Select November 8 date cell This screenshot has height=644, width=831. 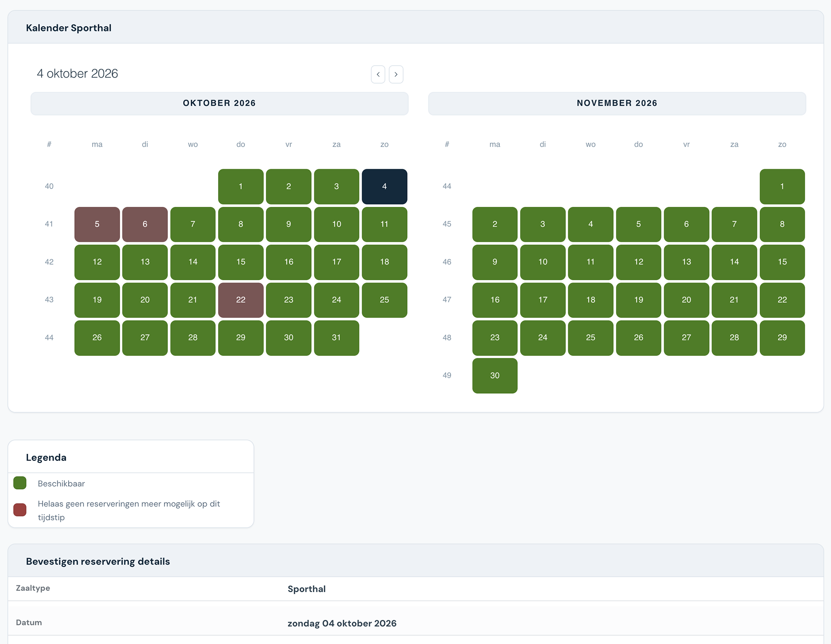point(782,224)
